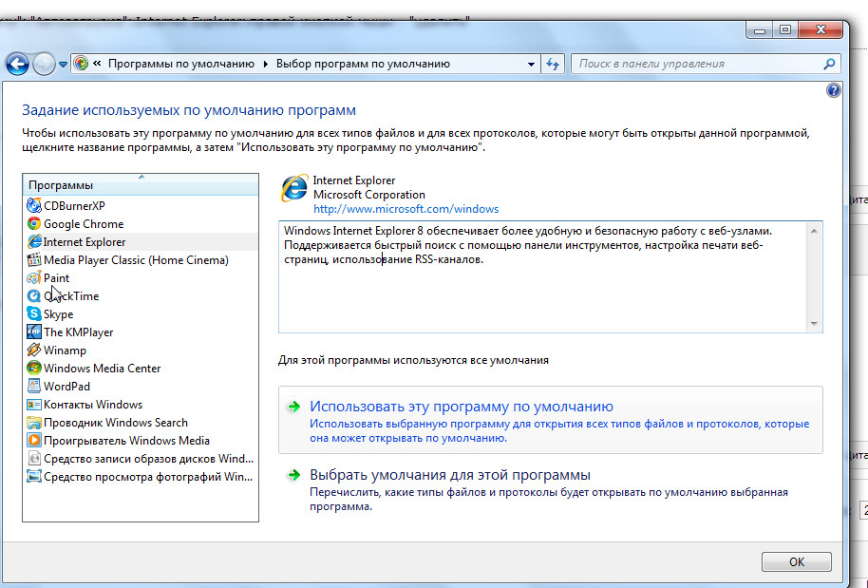Click in the Internet Explorer 8 description text
Screen dimensions: 868x588
[527, 245]
